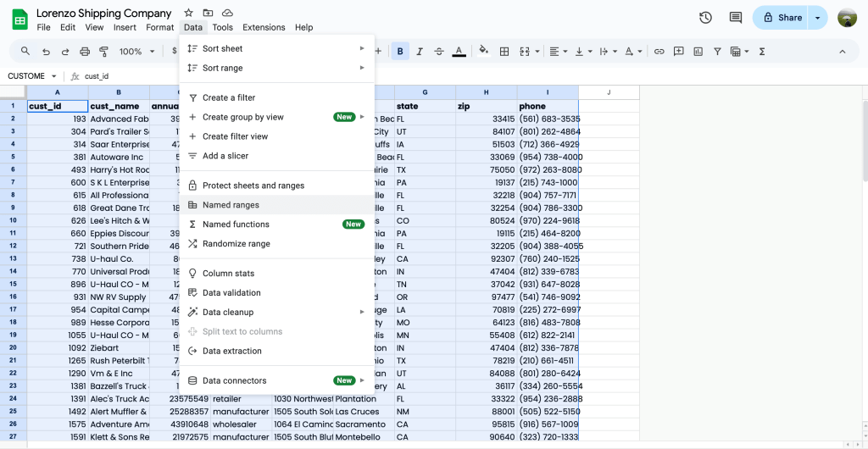Viewport: 868px width, 449px height.
Task: Expand the Share button dropdown arrow
Action: tap(817, 18)
